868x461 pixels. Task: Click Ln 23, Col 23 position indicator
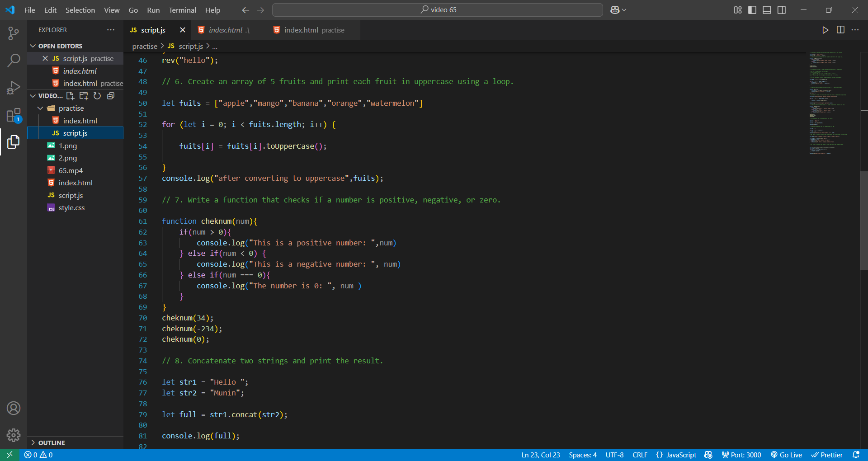coord(541,455)
